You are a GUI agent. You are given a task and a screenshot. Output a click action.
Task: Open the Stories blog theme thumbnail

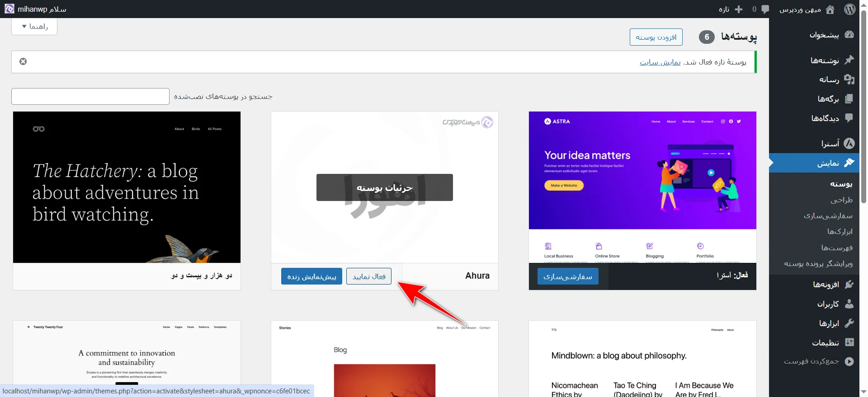tap(385, 359)
